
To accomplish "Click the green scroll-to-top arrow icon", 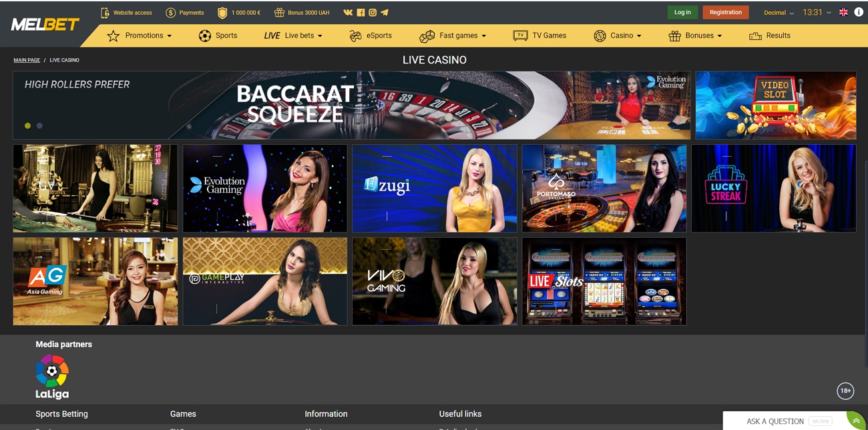I will (x=856, y=421).
